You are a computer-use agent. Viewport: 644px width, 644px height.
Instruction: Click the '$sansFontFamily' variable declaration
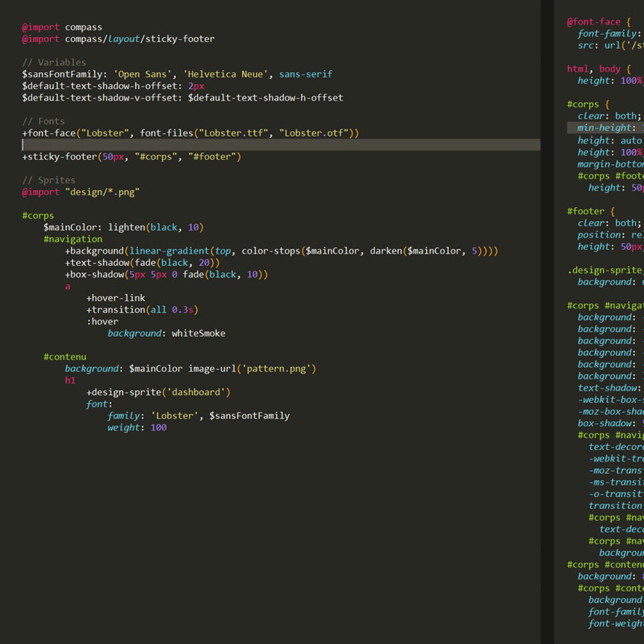177,74
